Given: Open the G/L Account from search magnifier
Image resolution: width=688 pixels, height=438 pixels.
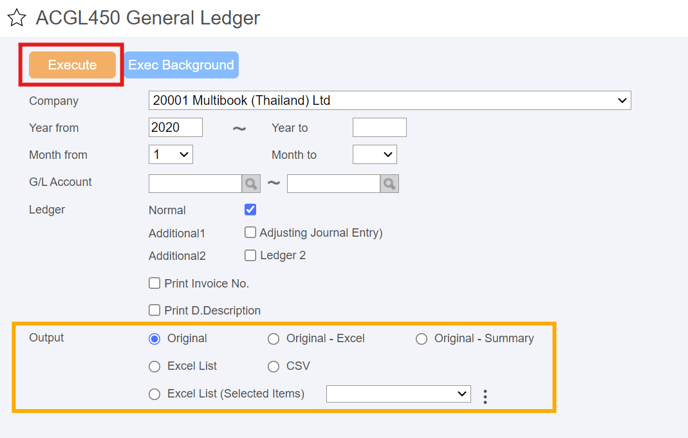Looking at the screenshot, I should [251, 184].
